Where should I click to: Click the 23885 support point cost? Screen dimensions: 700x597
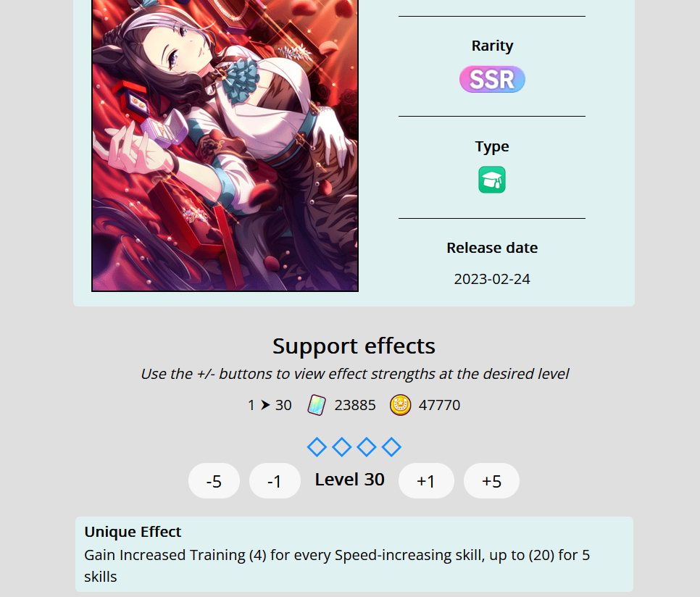point(355,405)
